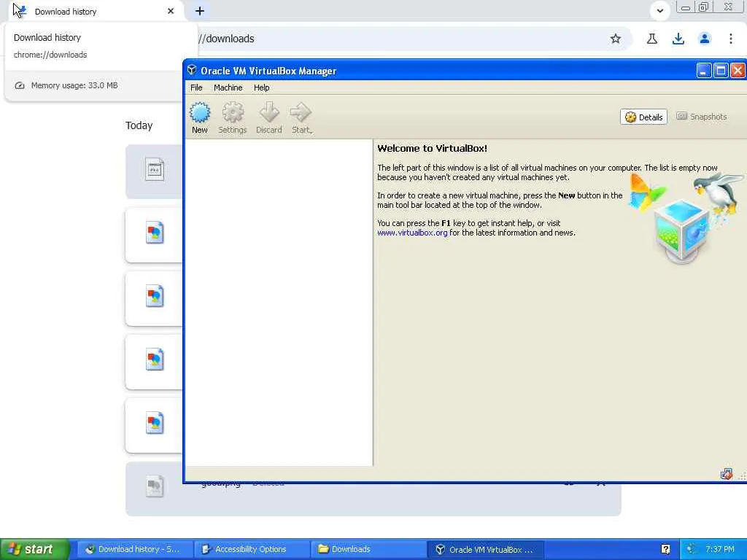747x560 pixels.
Task: Open the Machine menu in VirtualBox
Action: (228, 87)
